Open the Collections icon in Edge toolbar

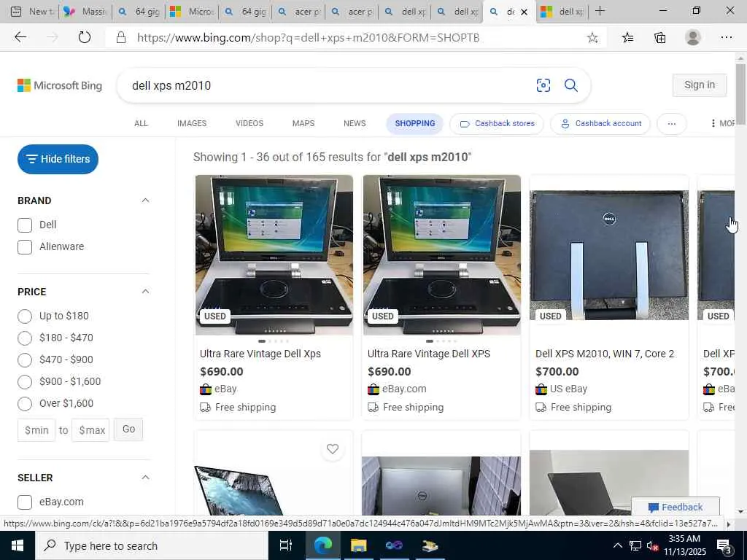(x=659, y=38)
